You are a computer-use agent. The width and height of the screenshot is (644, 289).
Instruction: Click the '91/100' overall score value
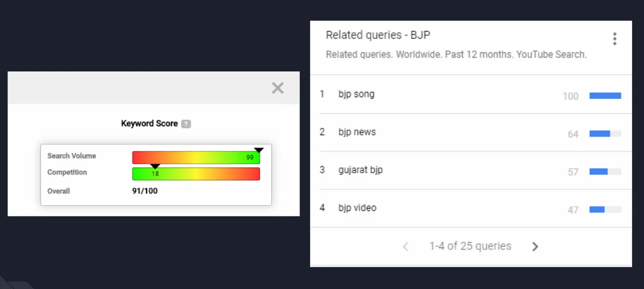click(145, 191)
